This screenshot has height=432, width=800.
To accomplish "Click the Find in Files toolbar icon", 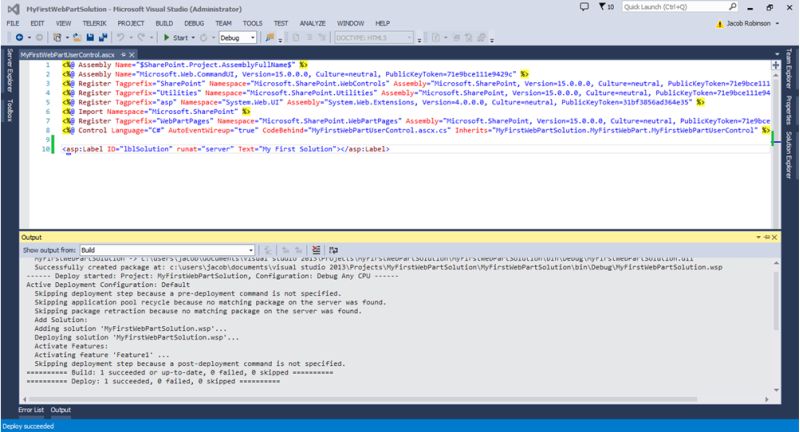I will 270,38.
